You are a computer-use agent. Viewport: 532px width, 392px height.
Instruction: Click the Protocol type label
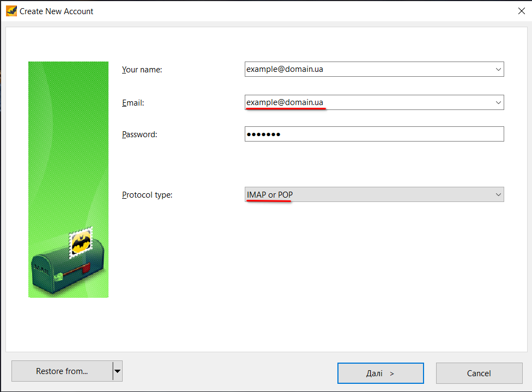coord(147,195)
